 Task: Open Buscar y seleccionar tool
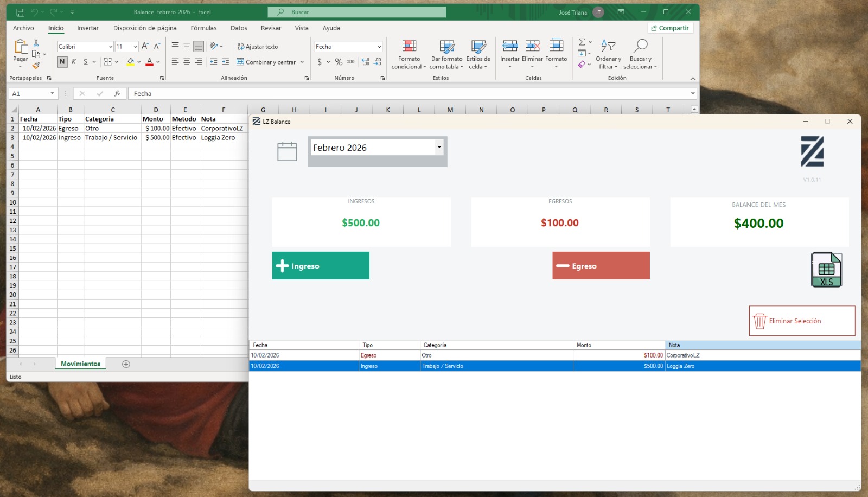[641, 54]
